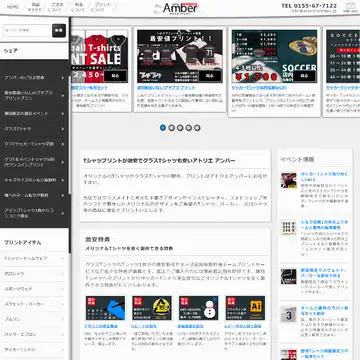Click the Ai Illustrator data benefit icon
The image size is (360, 360).
pyautogui.click(x=245, y=308)
